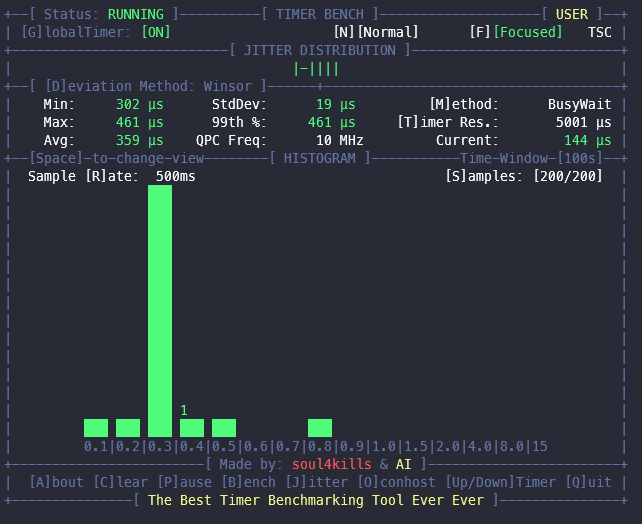Click the Avg 359 µs value
The image size is (642, 524).
click(139, 140)
